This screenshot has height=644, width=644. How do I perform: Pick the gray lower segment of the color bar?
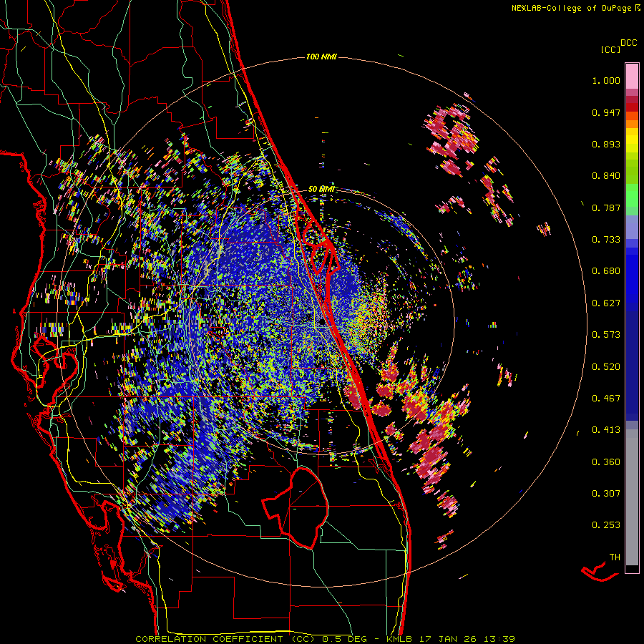[632, 497]
